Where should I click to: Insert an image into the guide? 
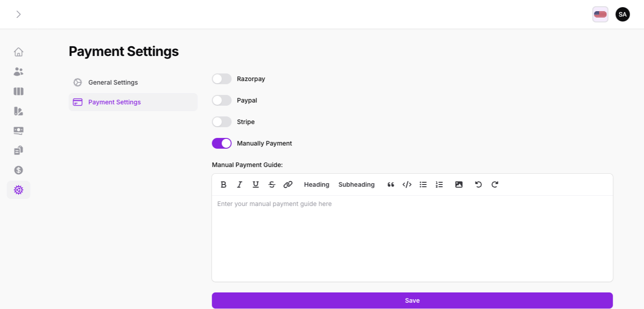pyautogui.click(x=459, y=185)
